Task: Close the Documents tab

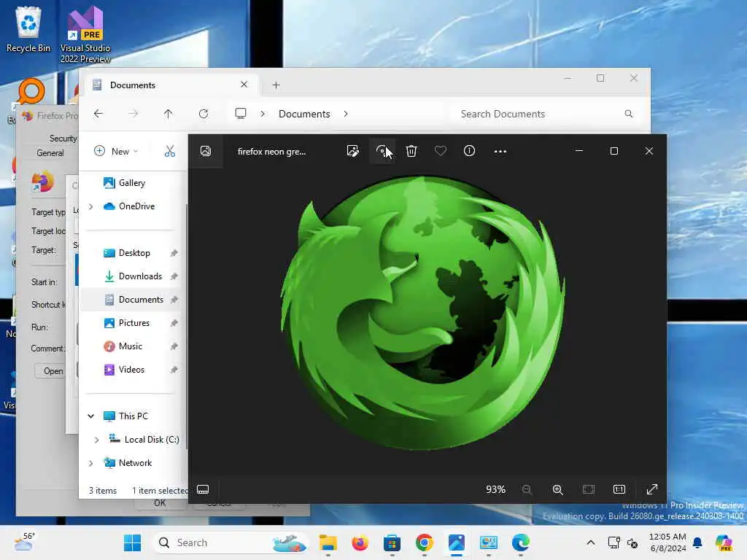Action: [244, 85]
